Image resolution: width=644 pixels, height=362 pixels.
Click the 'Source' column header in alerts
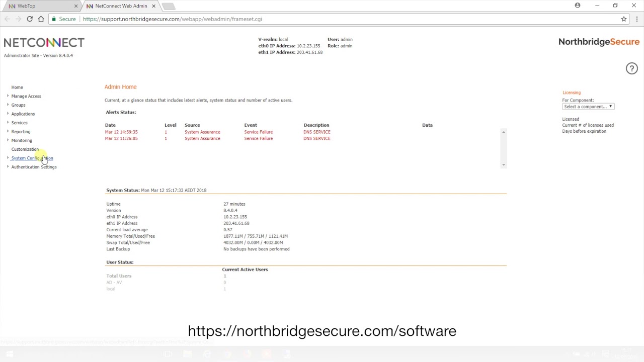tap(192, 125)
